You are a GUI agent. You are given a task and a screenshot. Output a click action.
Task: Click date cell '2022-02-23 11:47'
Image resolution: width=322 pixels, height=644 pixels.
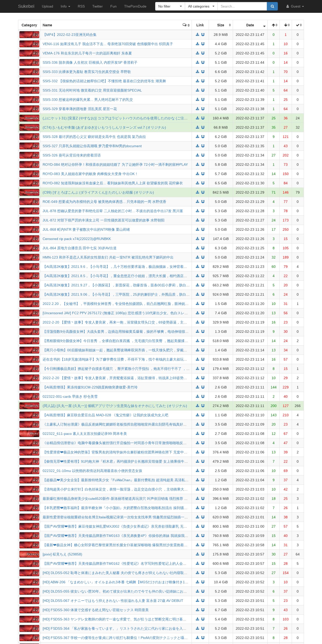[x=250, y=35]
